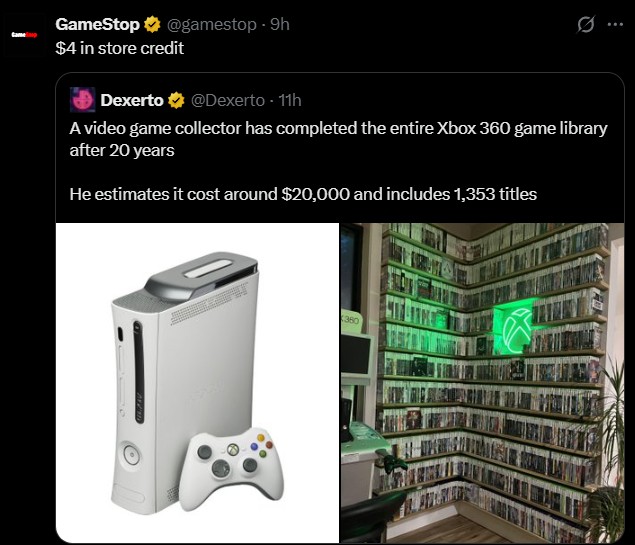Image resolution: width=635 pixels, height=545 pixels.
Task: Click the '$4 in store credit' post text
Action: click(x=119, y=48)
